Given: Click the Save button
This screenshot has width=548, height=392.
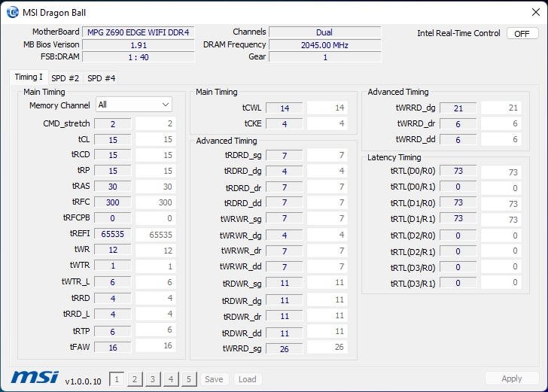Looking at the screenshot, I should pyautogui.click(x=214, y=379).
